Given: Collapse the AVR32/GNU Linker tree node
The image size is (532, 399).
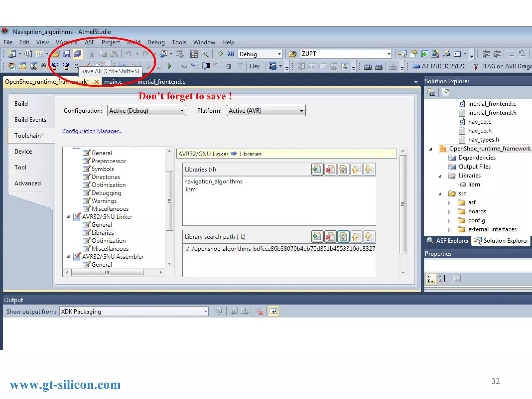Looking at the screenshot, I should coord(68,217).
